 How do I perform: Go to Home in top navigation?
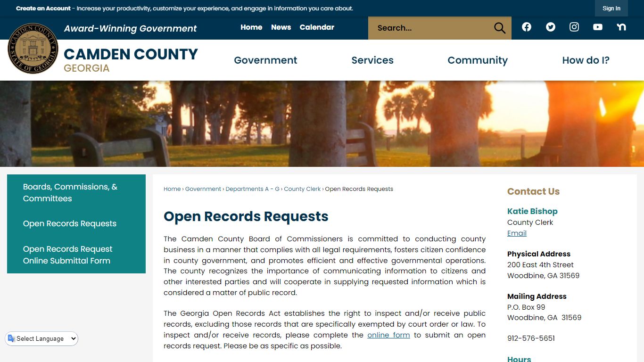tap(251, 27)
